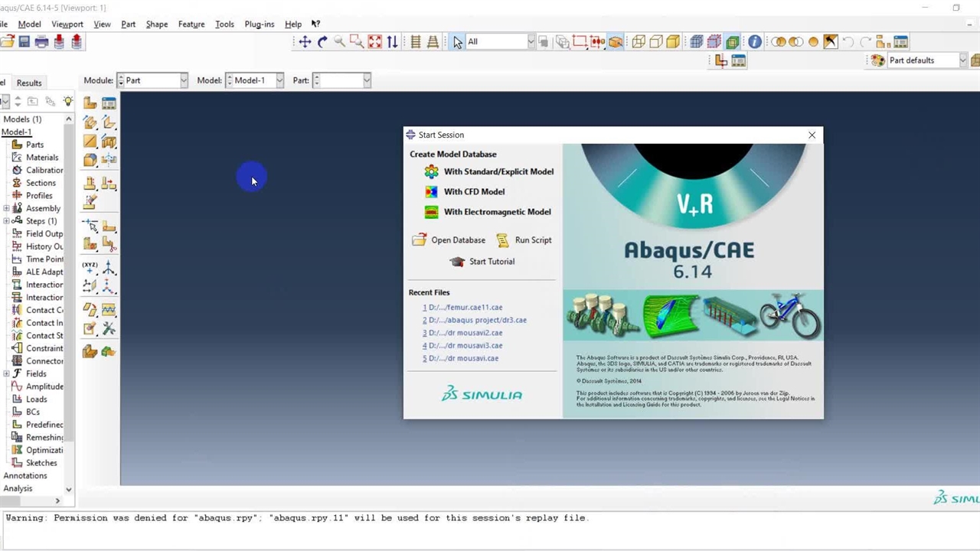The width and height of the screenshot is (980, 551).
Task: Click the Create Part tool icon
Action: pos(90,103)
